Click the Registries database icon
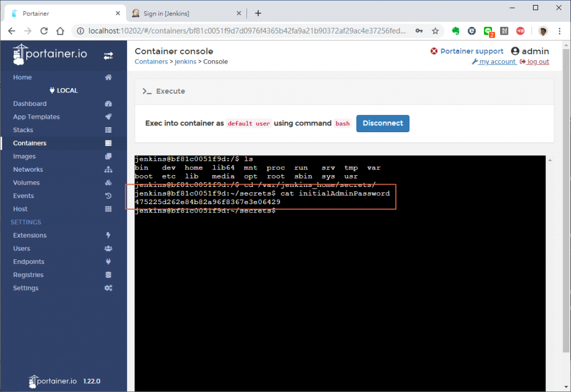The height and width of the screenshot is (392, 571). tap(108, 275)
